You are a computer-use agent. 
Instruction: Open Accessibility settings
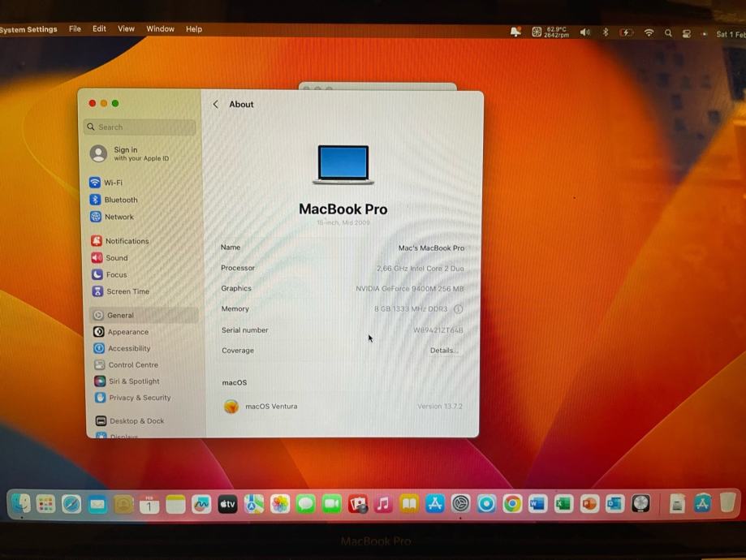click(123, 348)
